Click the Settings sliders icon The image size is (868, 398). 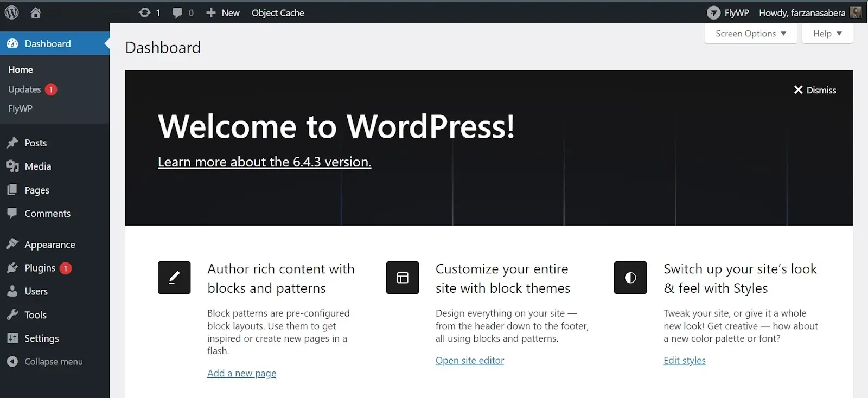(x=12, y=338)
